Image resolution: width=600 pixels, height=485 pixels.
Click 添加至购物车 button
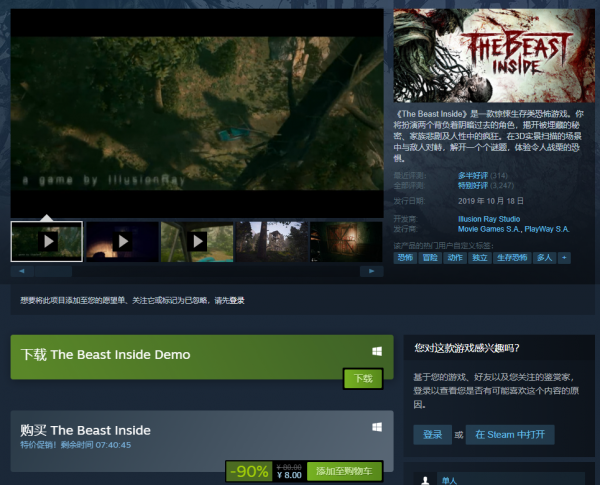(x=344, y=471)
